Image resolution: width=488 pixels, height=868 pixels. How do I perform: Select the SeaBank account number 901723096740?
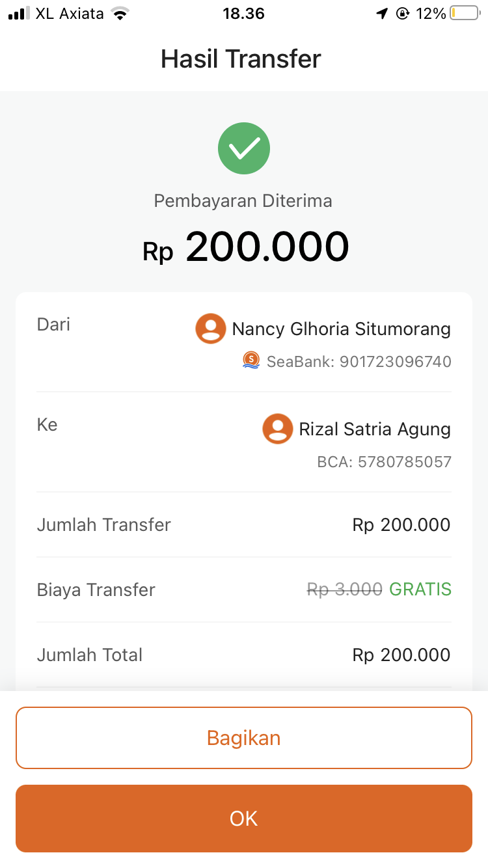pos(396,361)
